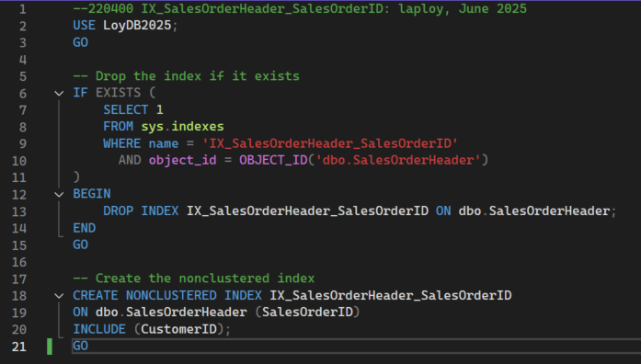Click the END keyword on line 14
Screen dimensions: 641x364
coord(85,228)
